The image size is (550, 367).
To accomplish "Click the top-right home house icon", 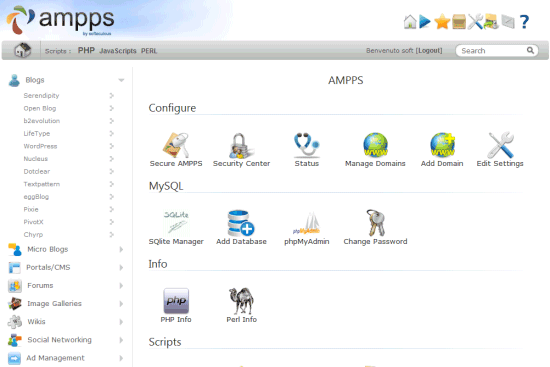I will [x=410, y=22].
